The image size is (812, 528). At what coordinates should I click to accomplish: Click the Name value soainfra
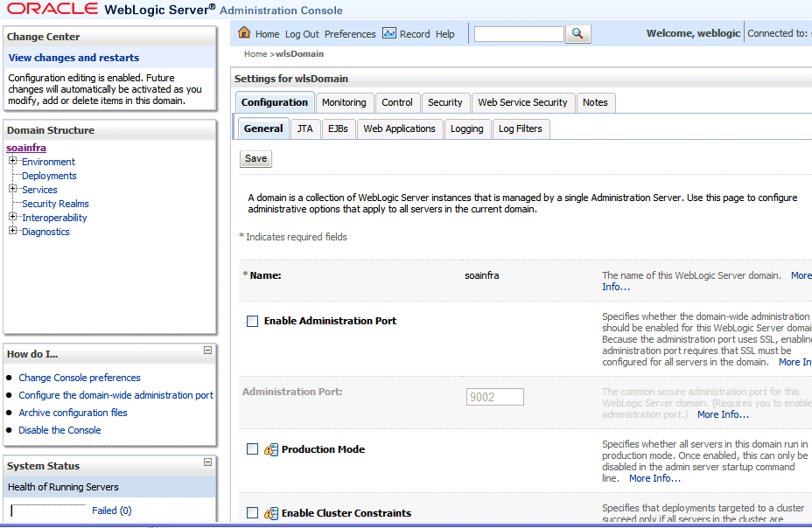481,275
